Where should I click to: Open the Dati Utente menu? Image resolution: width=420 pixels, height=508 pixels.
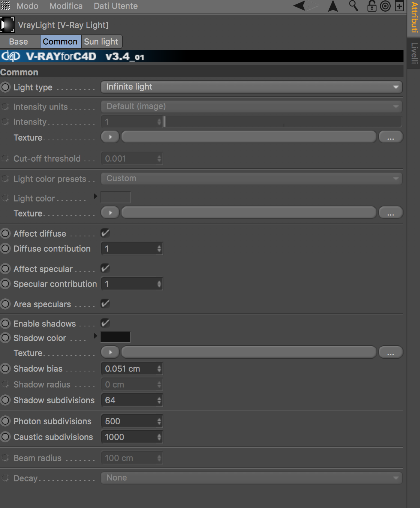click(115, 6)
